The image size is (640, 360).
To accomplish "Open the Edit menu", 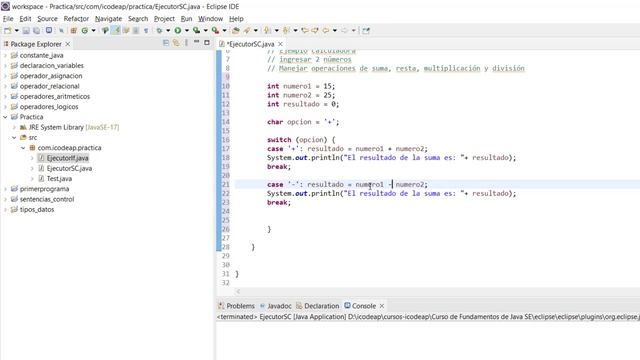I will pos(25,19).
